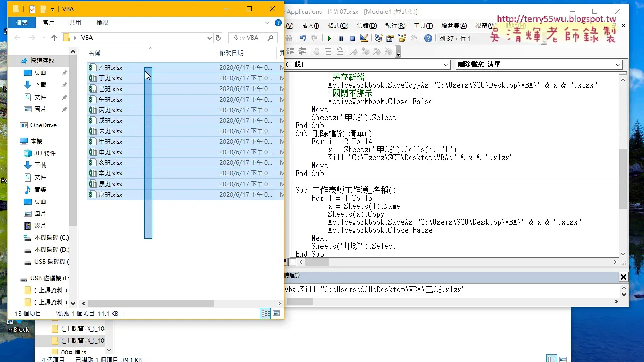Outdent the selected code lines
This screenshot has height=362, width=644.
click(302, 51)
